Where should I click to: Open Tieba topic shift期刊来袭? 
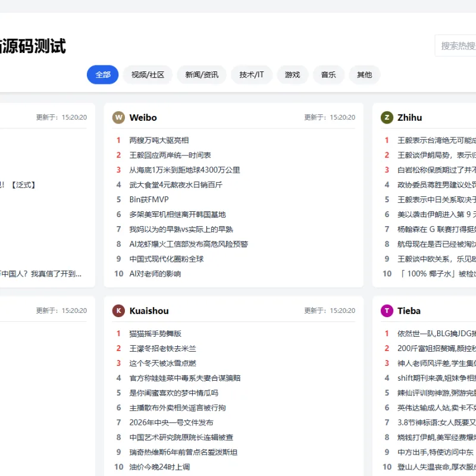coord(437,378)
